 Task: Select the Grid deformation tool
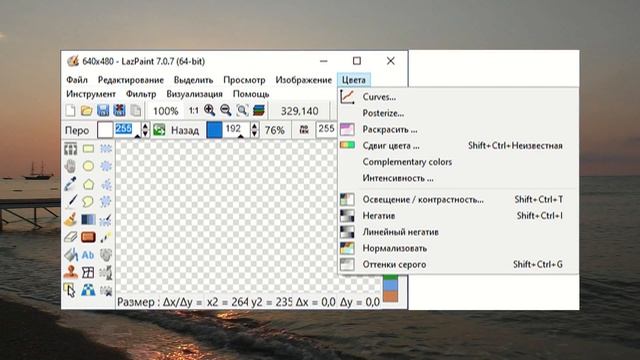[x=88, y=272]
